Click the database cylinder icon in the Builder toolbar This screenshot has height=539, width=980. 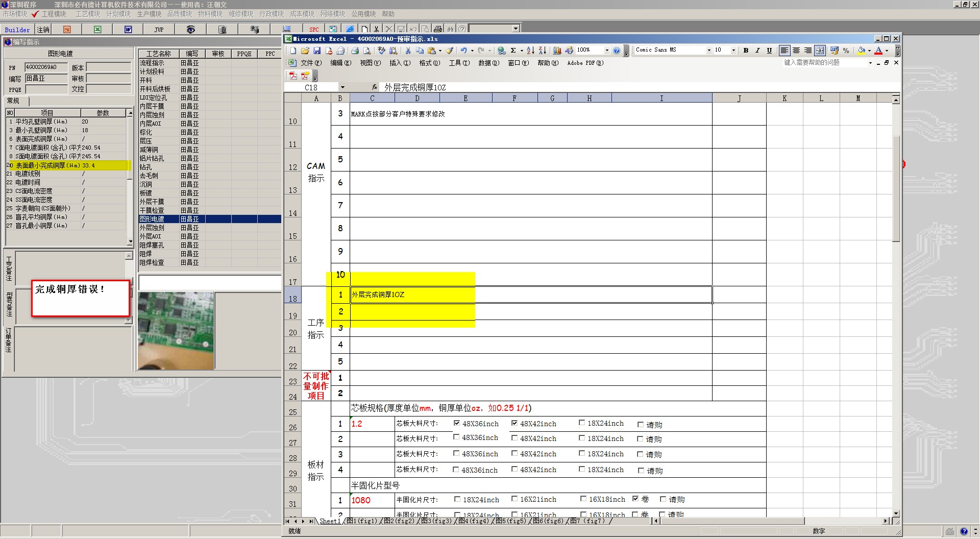click(222, 30)
